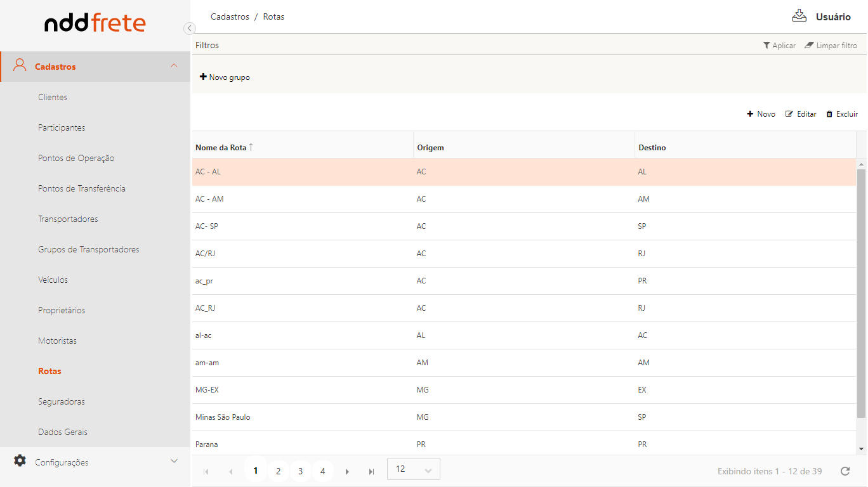Go to the next page arrow
Screen dimensions: 868x487
click(347, 472)
